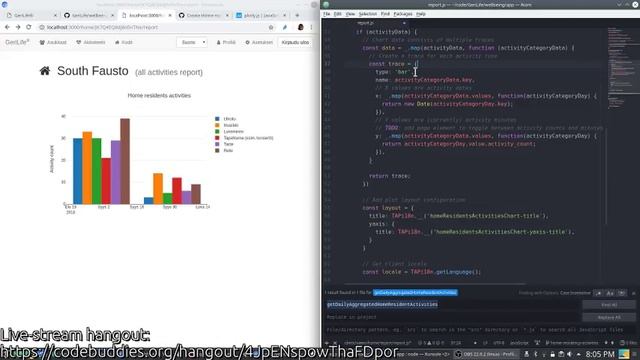Click the File/directory pattern input field
Image resolution: width=640 pixels, height=360 pixels.
pyautogui.click(x=480, y=330)
